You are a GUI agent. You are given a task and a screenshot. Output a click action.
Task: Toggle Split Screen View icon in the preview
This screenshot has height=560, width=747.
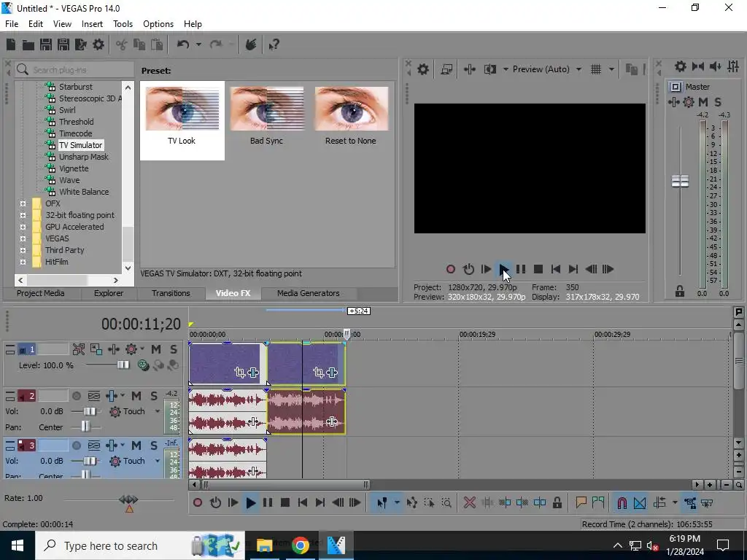point(489,69)
